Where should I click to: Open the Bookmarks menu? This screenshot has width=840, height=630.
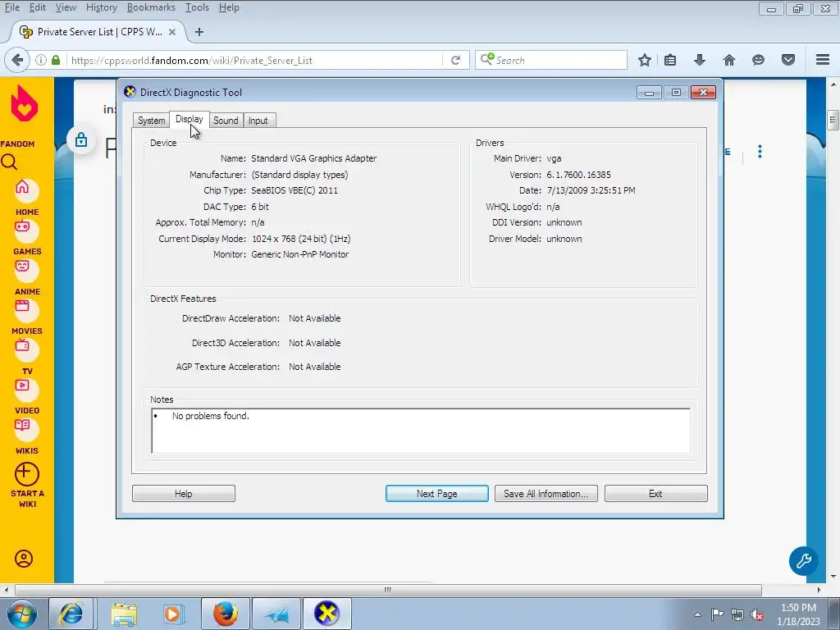coord(151,7)
